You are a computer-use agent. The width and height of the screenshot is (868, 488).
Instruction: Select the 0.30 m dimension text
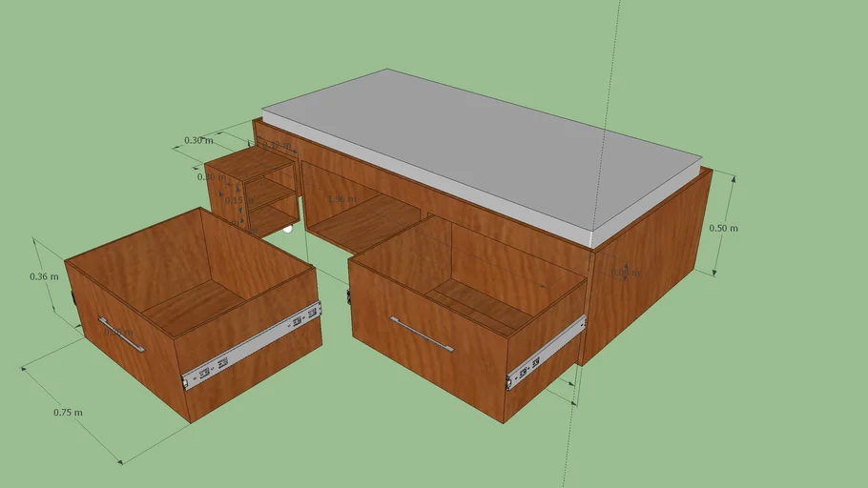coord(198,140)
